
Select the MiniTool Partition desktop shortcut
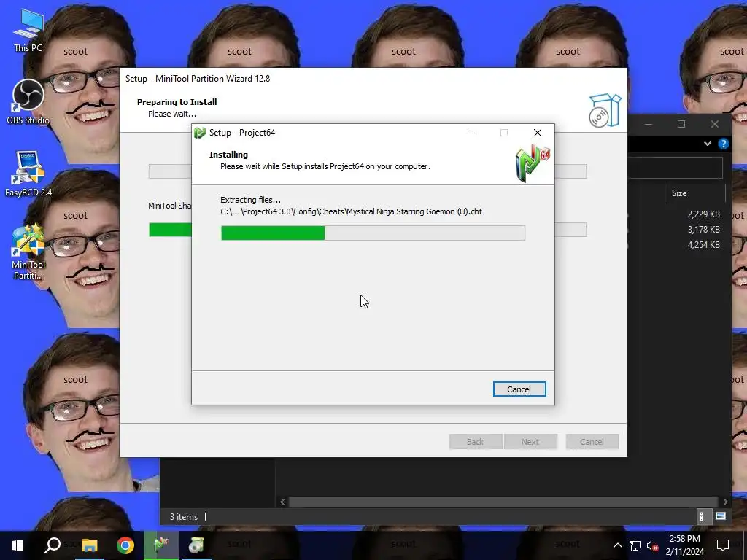pyautogui.click(x=28, y=252)
